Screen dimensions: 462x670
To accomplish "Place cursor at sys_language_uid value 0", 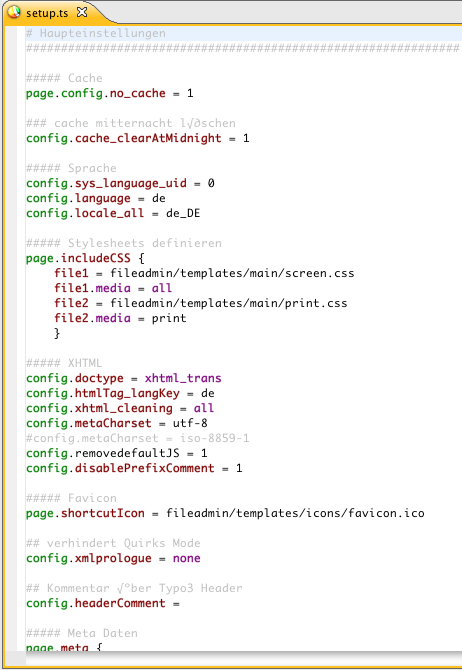I will (x=211, y=183).
